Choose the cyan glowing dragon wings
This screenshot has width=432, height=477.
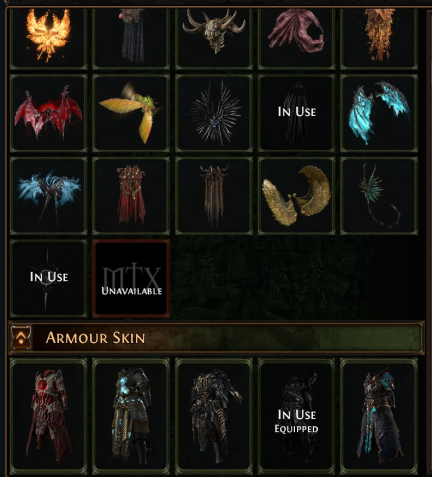coord(379,113)
